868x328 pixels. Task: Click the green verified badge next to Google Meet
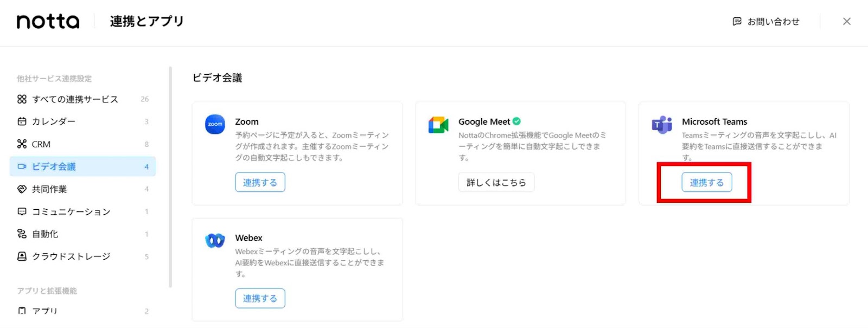pos(516,121)
